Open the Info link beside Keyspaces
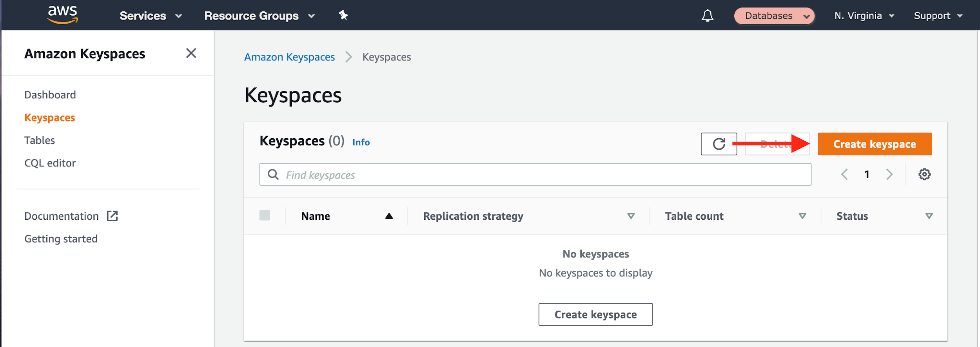Viewport: 980px width, 347px height. click(x=361, y=142)
